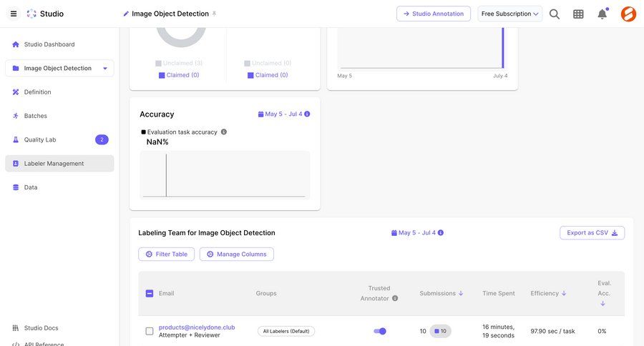Viewport: 644px width, 346px height.
Task: Sort by Eval. Acc. arrow
Action: [602, 303]
